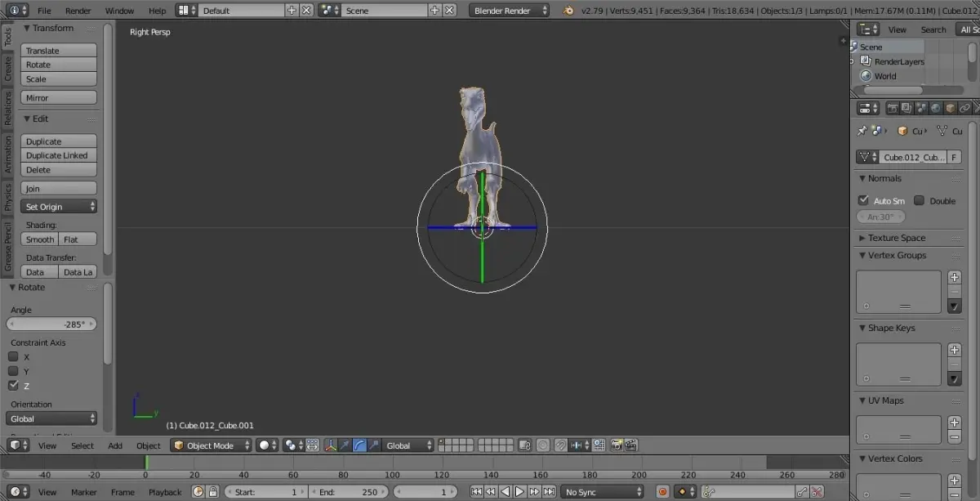Image resolution: width=980 pixels, height=501 pixels.
Task: Play animation in reverse
Action: tap(505, 492)
